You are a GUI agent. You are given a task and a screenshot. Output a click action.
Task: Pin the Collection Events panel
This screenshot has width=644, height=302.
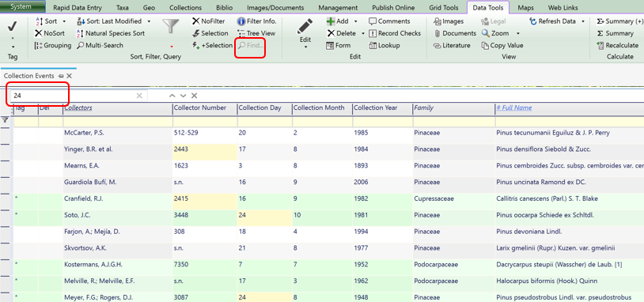tap(61, 76)
